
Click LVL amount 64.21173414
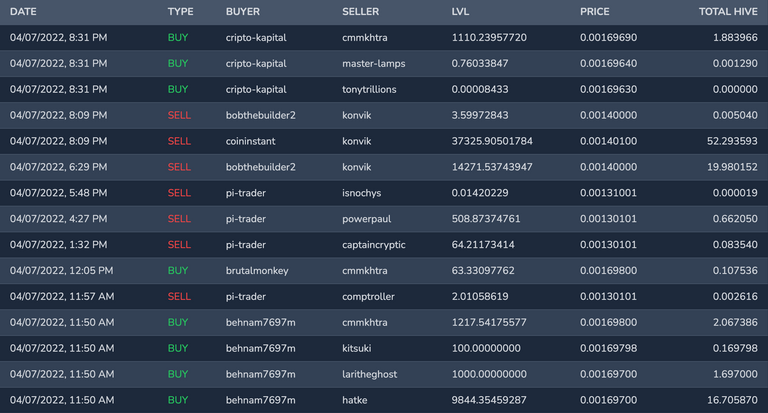483,245
